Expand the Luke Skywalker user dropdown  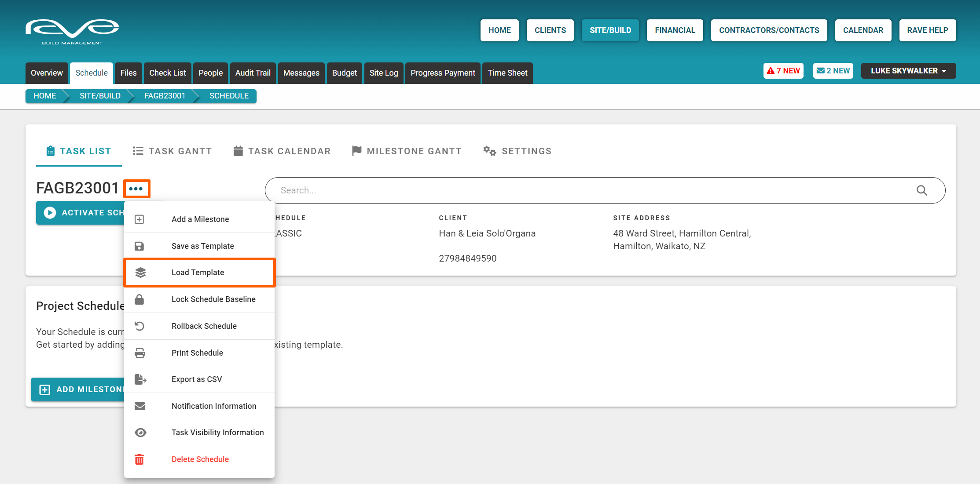[x=908, y=71]
